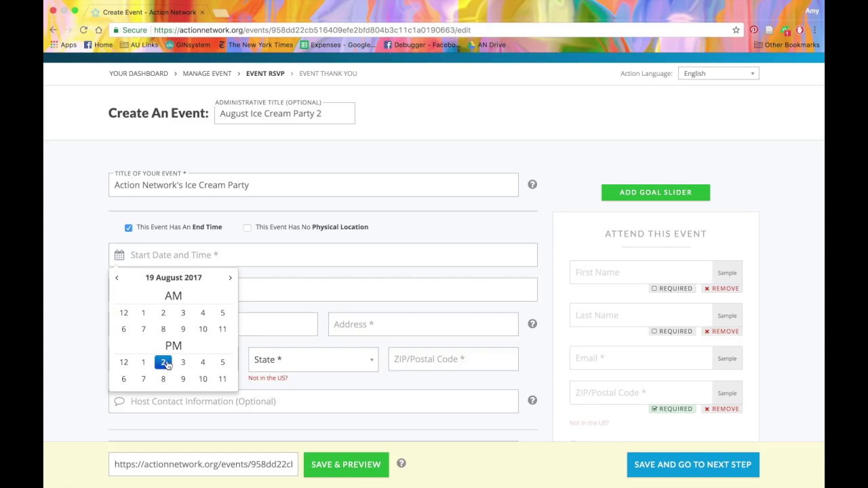The image size is (868, 488).
Task: Click the Save & Preview button
Action: 346,464
